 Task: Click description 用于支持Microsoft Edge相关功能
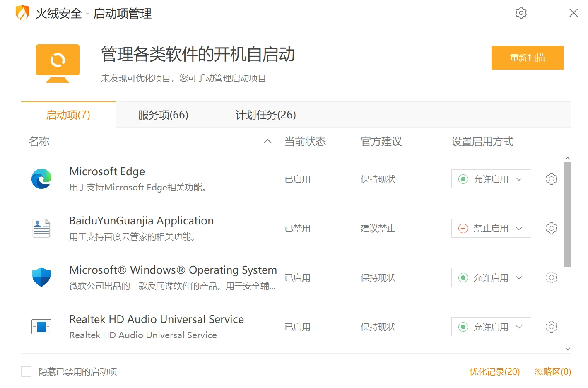tap(138, 188)
